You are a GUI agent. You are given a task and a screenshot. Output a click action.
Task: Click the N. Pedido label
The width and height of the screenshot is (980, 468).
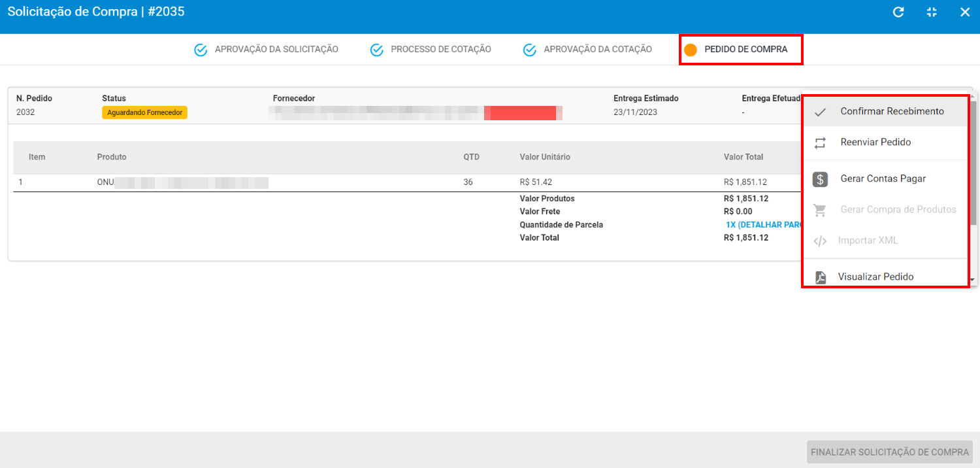pos(34,99)
